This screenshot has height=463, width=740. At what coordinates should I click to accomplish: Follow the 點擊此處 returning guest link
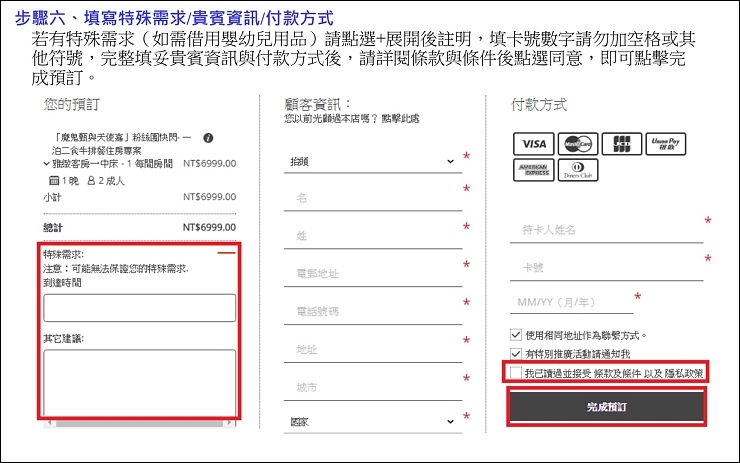point(400,118)
